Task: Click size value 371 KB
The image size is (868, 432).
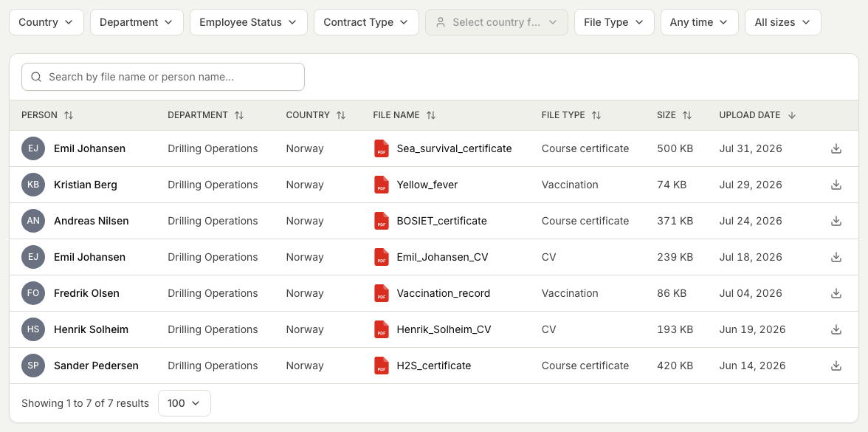Action: click(675, 221)
